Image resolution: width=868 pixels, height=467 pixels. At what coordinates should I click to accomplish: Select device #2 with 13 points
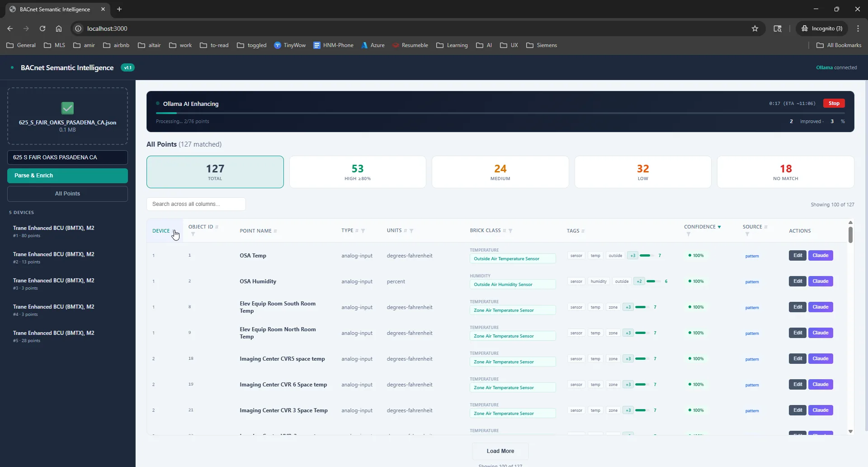67,258
